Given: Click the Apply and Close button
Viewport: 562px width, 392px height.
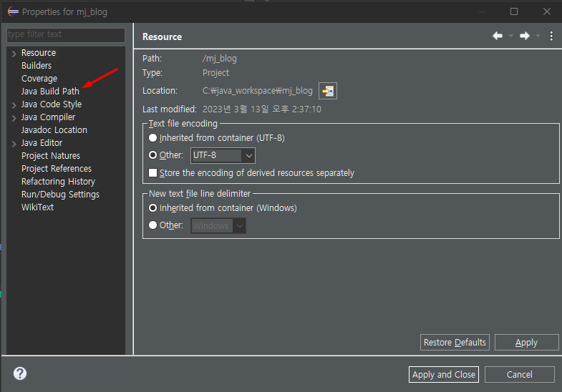Looking at the screenshot, I should [444, 374].
